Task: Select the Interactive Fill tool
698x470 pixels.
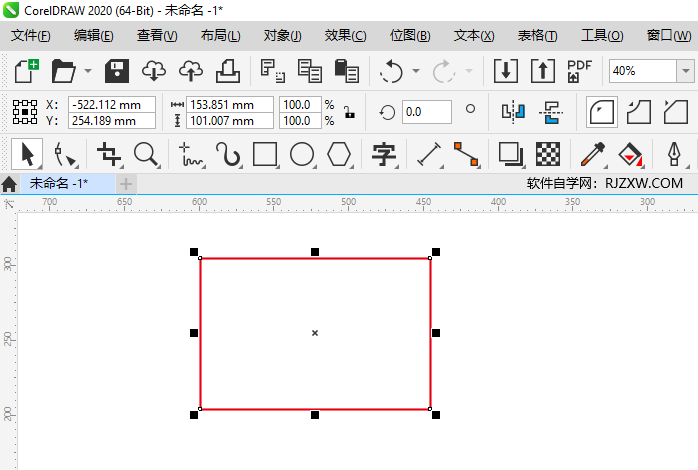Action: 630,154
